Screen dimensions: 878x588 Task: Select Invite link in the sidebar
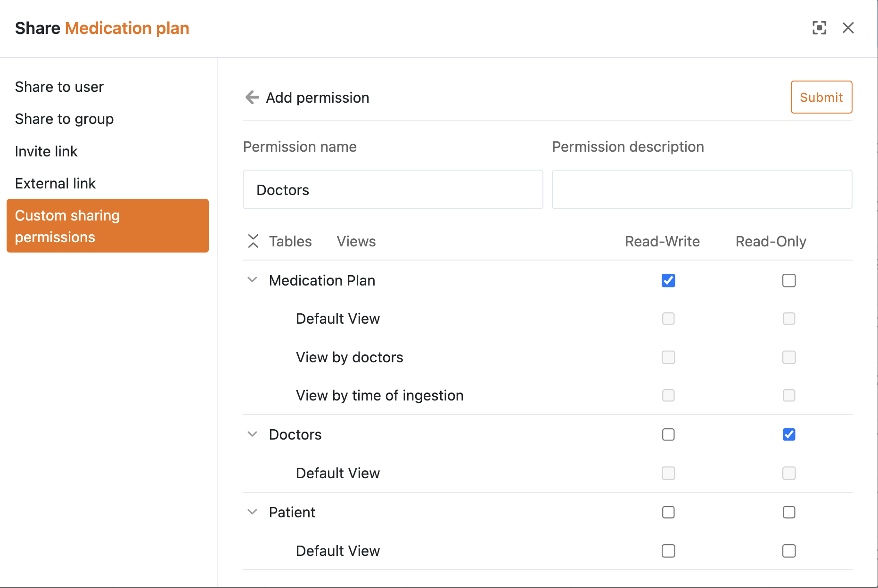(46, 151)
